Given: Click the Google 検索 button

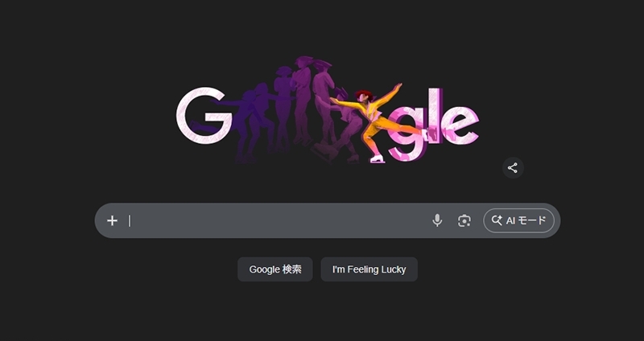Looking at the screenshot, I should pyautogui.click(x=275, y=269).
